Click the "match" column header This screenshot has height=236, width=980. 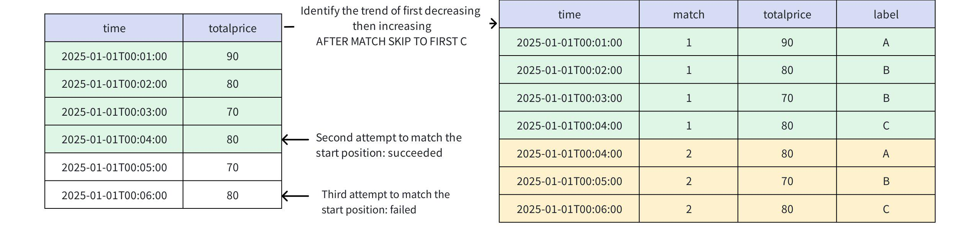(688, 15)
